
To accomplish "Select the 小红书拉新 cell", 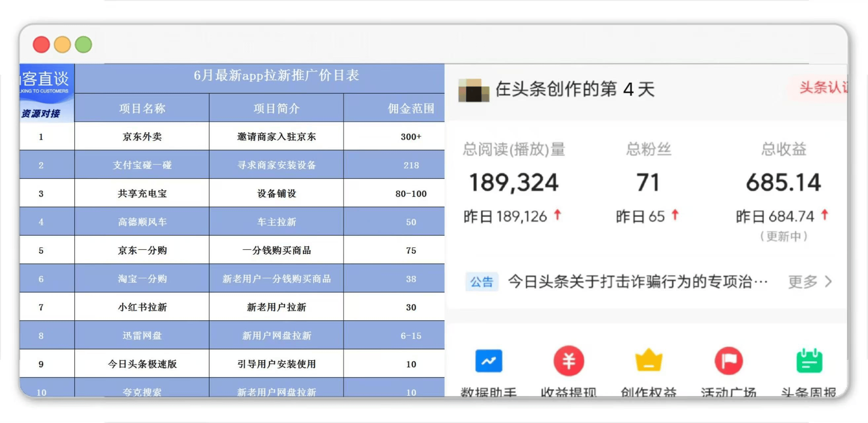I will (x=142, y=307).
